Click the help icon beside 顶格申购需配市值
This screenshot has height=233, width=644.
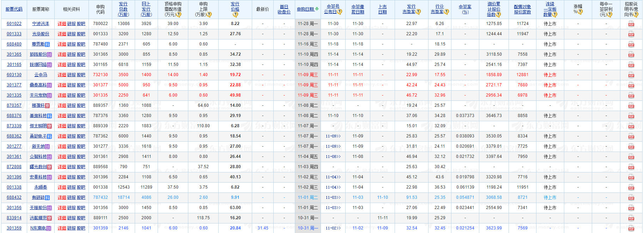point(178,15)
